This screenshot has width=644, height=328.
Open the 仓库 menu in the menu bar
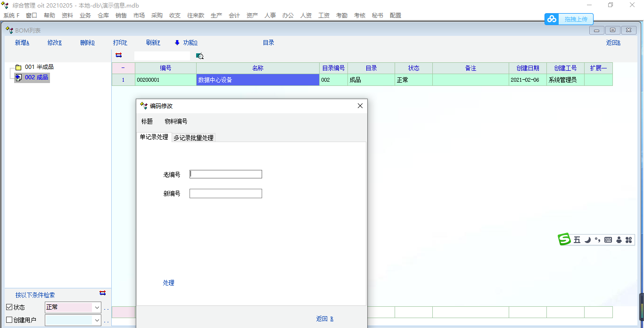[x=103, y=16]
